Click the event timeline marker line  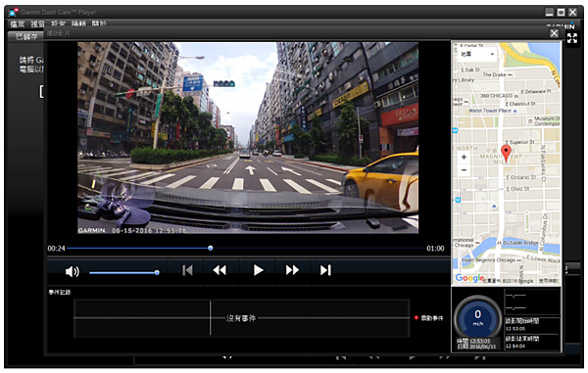tap(210, 318)
